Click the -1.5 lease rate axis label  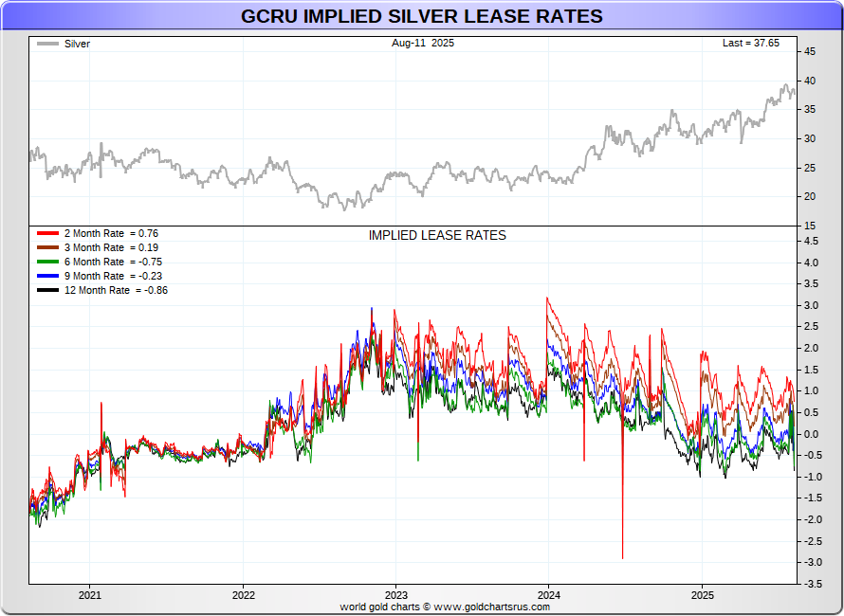813,498
